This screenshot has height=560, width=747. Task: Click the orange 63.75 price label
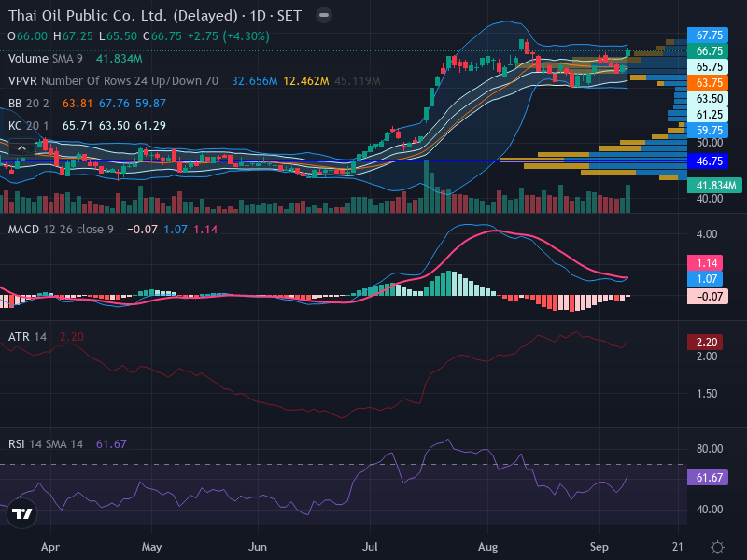tap(708, 83)
